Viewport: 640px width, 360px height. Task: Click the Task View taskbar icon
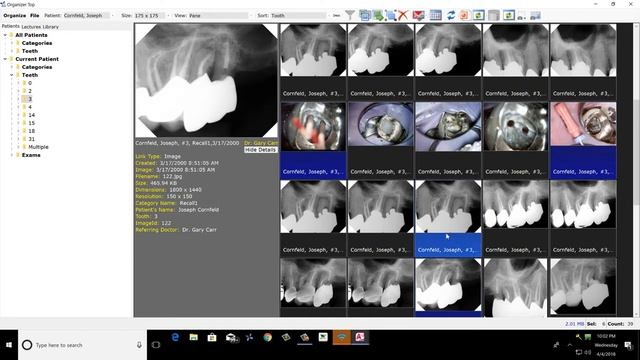156,345
